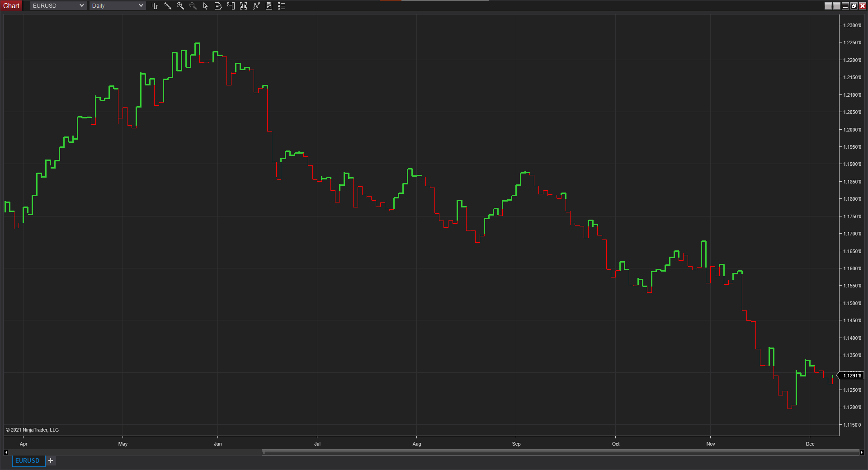Open the bar type chart style icon
This screenshot has height=470, width=868.
[155, 6]
